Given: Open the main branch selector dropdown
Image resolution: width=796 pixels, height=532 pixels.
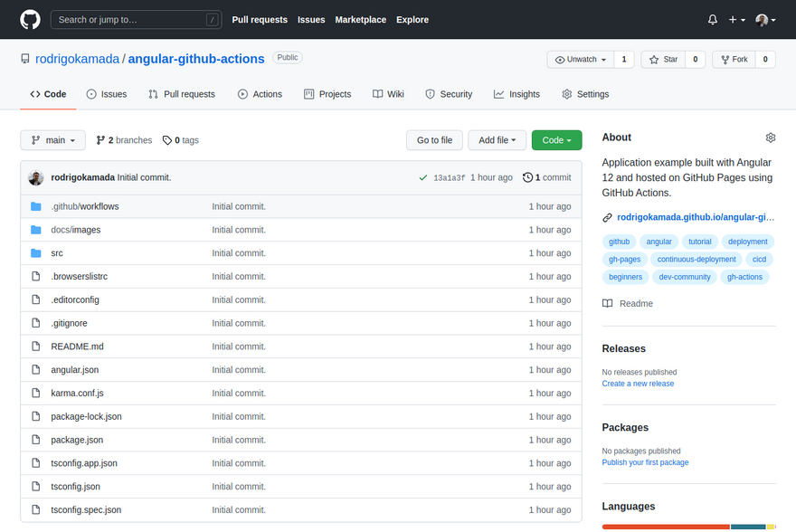Looking at the screenshot, I should click(x=52, y=140).
